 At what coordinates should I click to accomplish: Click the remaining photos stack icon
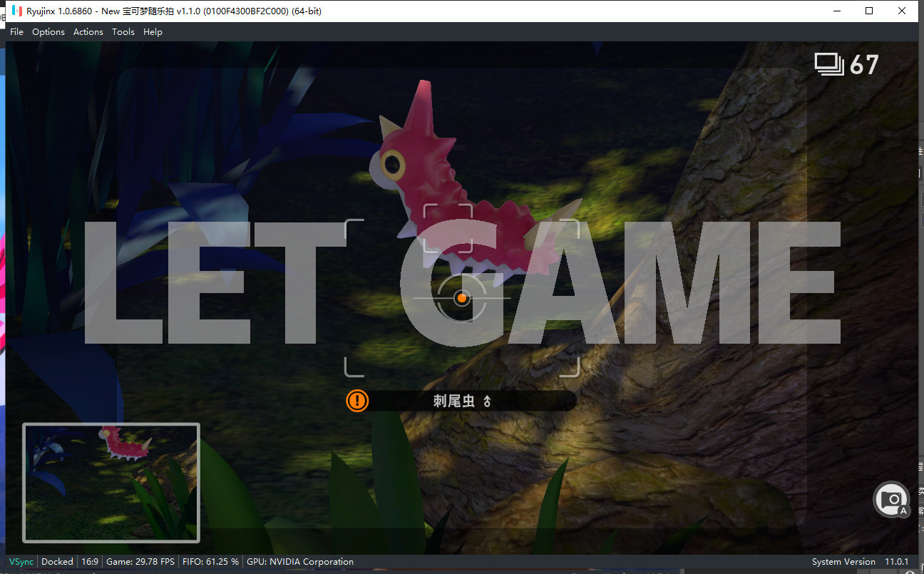(x=829, y=65)
